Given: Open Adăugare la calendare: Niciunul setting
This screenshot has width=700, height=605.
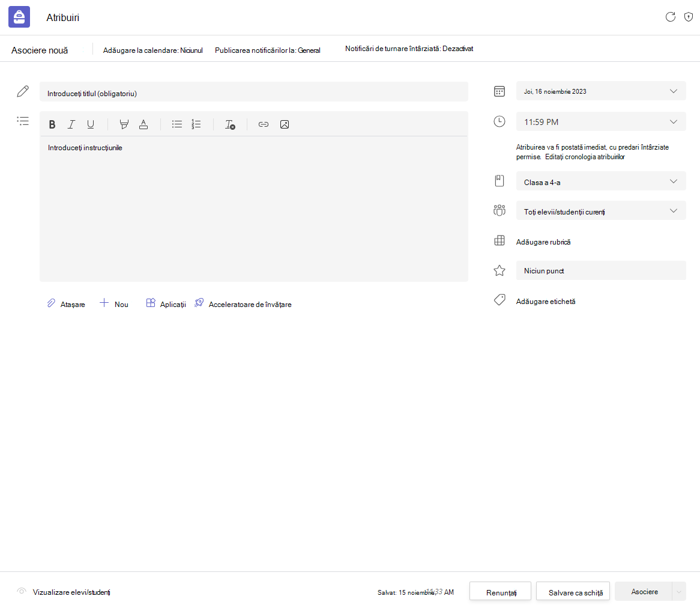Looking at the screenshot, I should coord(152,50).
